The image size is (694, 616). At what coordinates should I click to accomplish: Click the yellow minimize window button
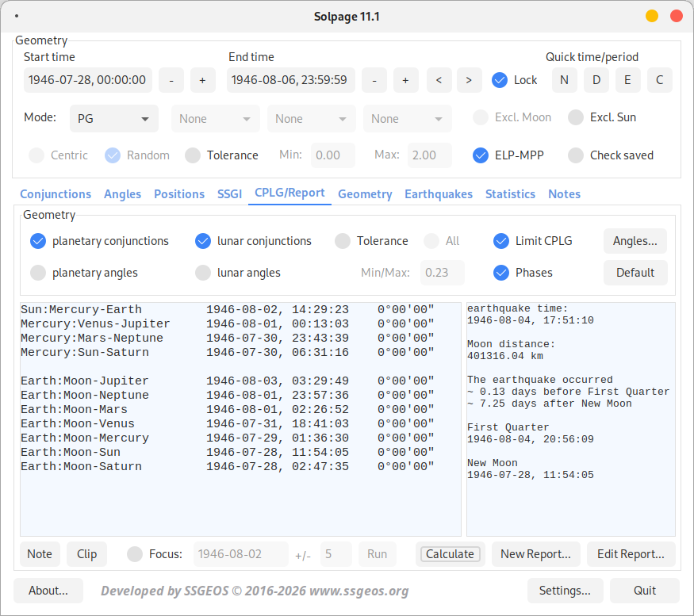pos(652,17)
